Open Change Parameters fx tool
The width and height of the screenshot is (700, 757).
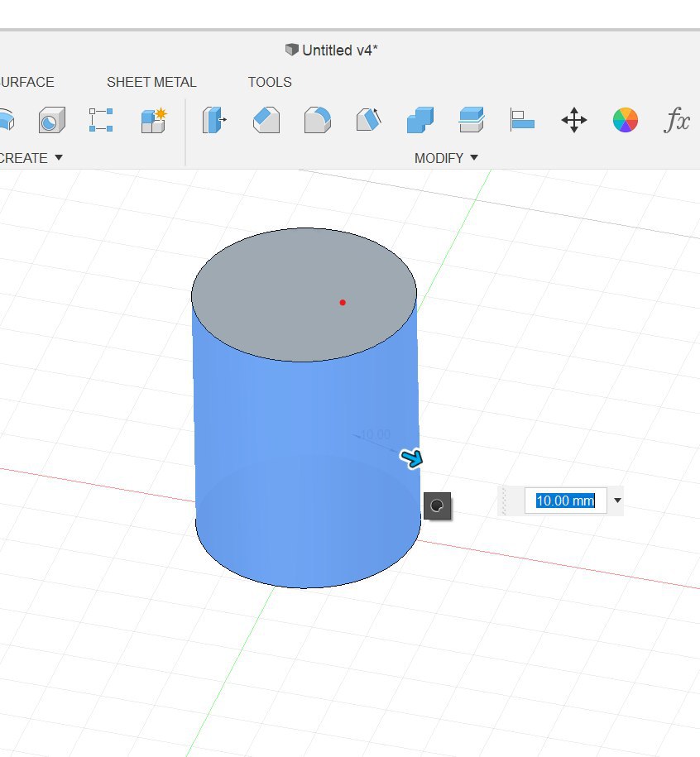[677, 120]
